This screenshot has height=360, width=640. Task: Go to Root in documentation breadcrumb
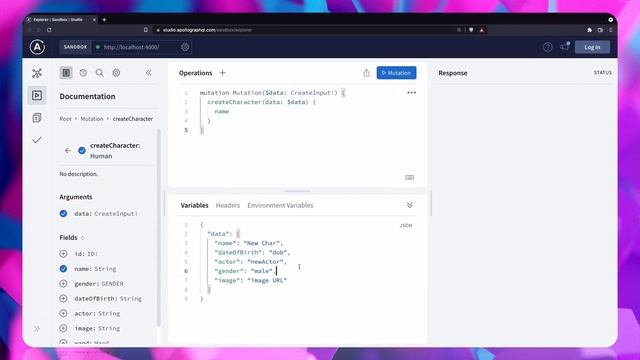coord(65,119)
